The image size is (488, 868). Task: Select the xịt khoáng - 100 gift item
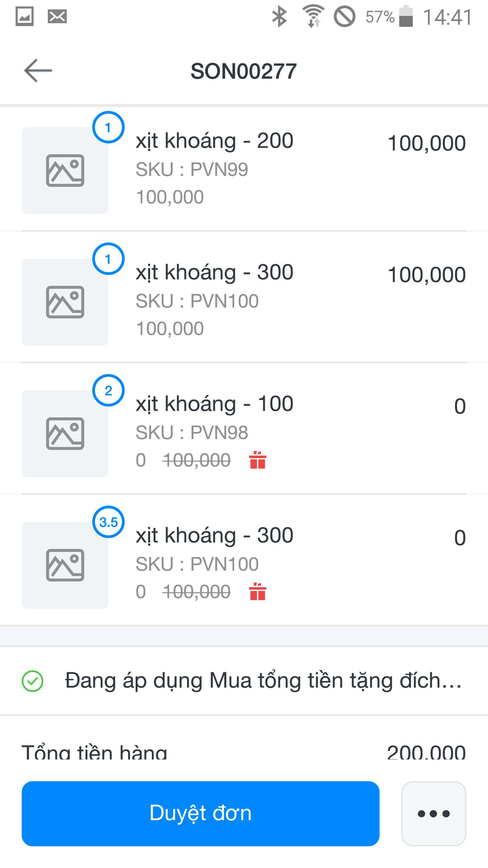214,404
